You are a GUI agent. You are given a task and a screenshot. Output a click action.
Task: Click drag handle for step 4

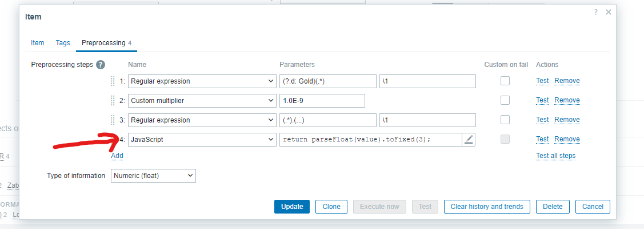click(x=113, y=139)
